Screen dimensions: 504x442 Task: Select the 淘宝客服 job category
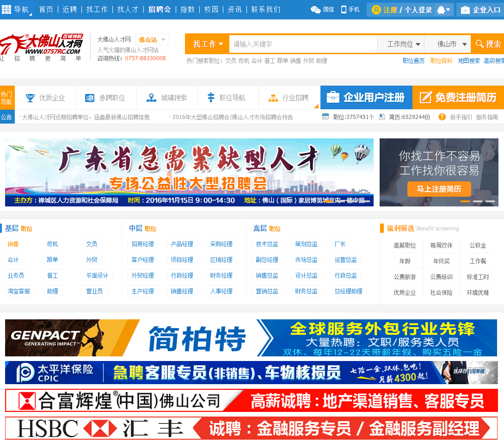click(18, 291)
